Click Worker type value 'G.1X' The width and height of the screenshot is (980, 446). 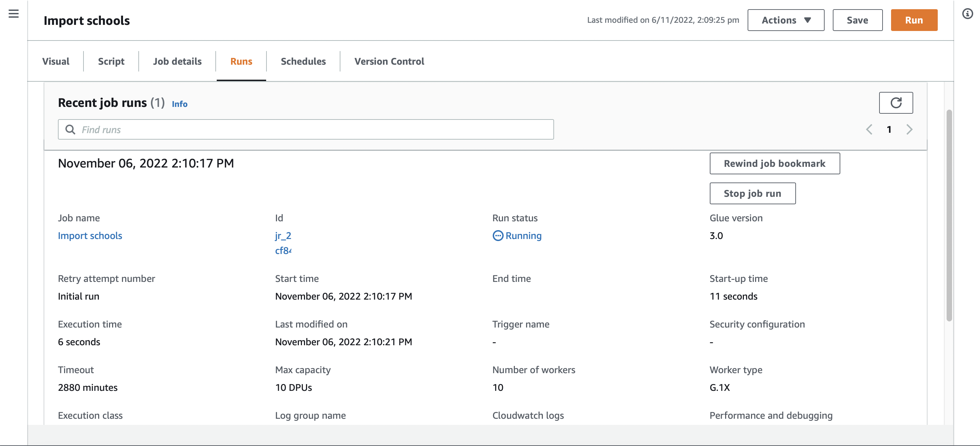(719, 387)
